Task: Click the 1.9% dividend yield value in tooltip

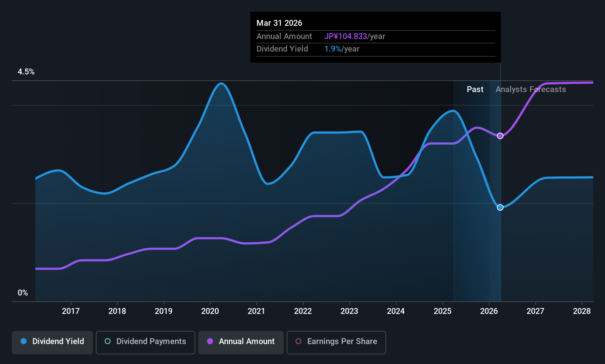Action: tap(333, 49)
